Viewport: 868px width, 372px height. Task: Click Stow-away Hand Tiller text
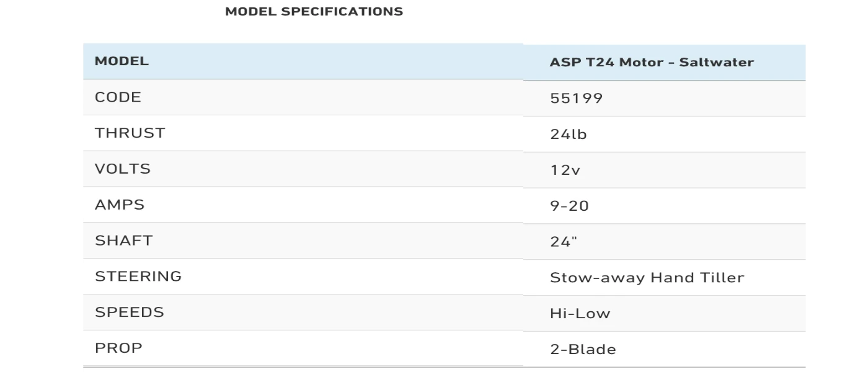point(647,277)
